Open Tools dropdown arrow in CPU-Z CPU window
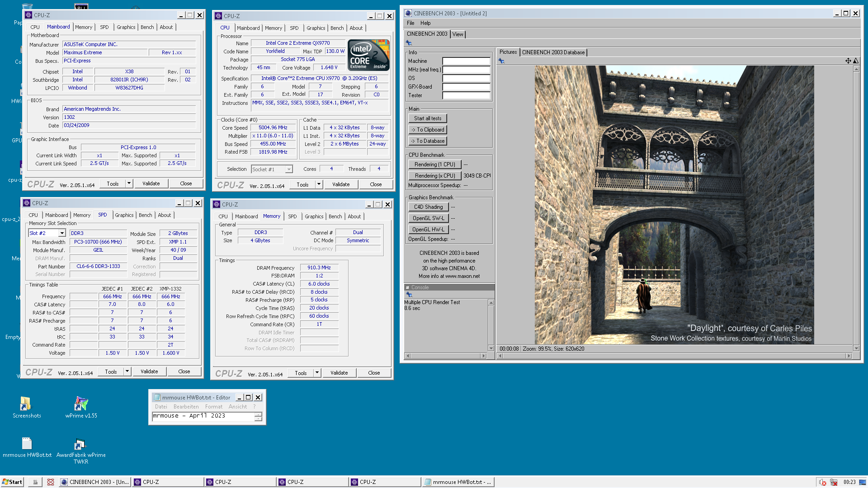Image resolution: width=868 pixels, height=488 pixels. (x=319, y=184)
